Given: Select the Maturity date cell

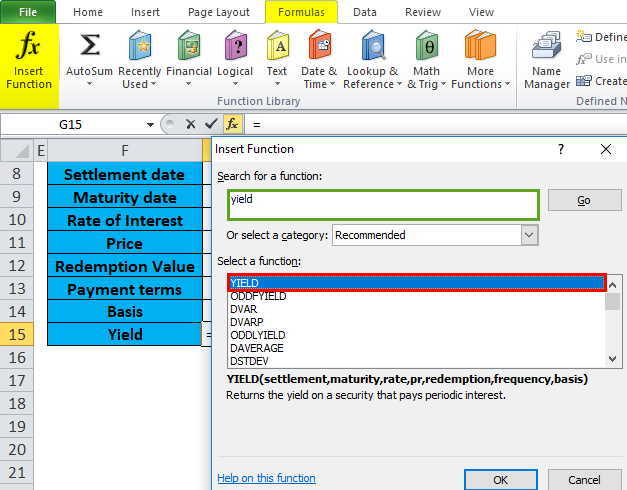Looking at the screenshot, I should 125,197.
